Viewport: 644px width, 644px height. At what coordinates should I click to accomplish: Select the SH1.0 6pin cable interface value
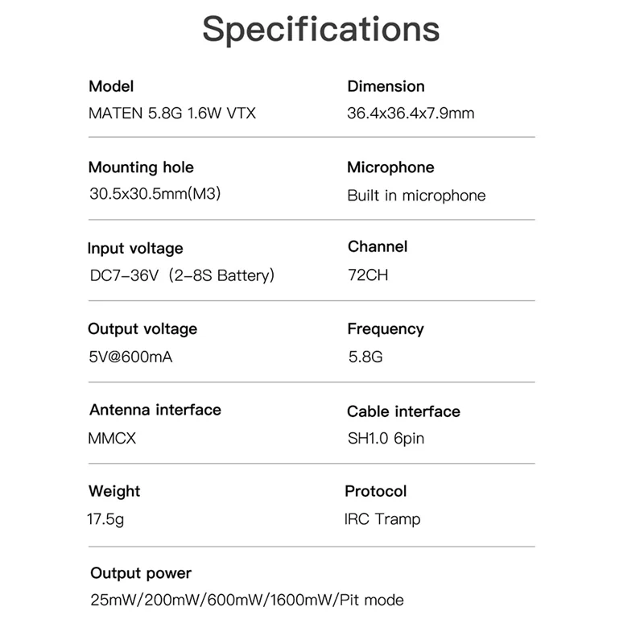tap(386, 439)
